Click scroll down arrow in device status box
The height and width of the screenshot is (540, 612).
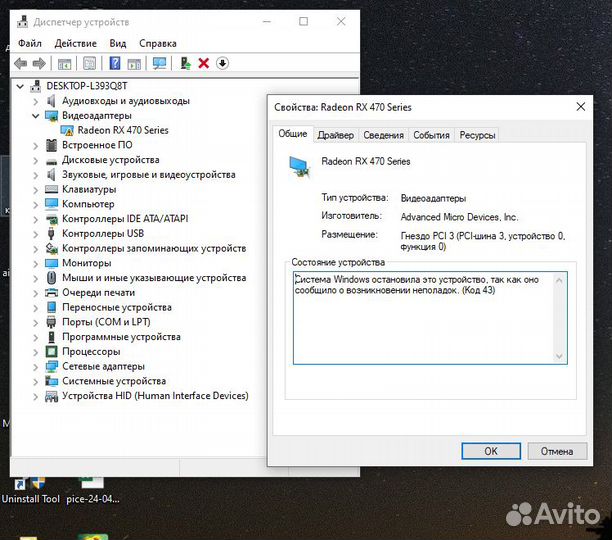[x=559, y=356]
